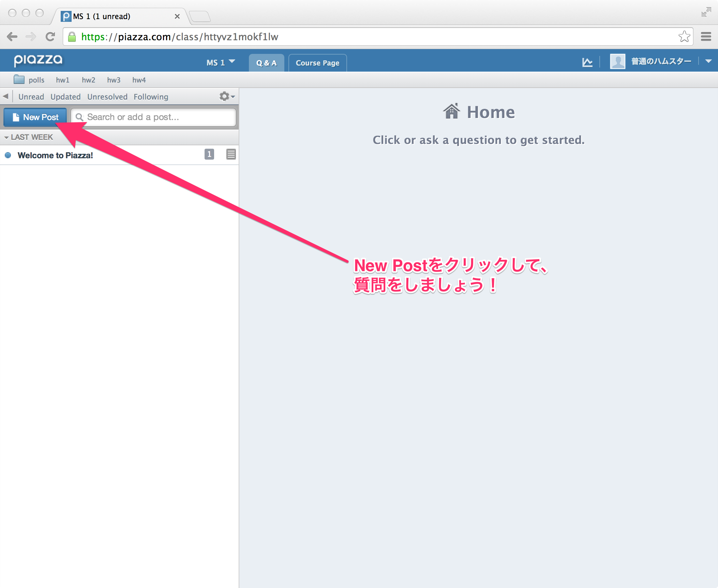Open the class statistics chart icon

587,62
